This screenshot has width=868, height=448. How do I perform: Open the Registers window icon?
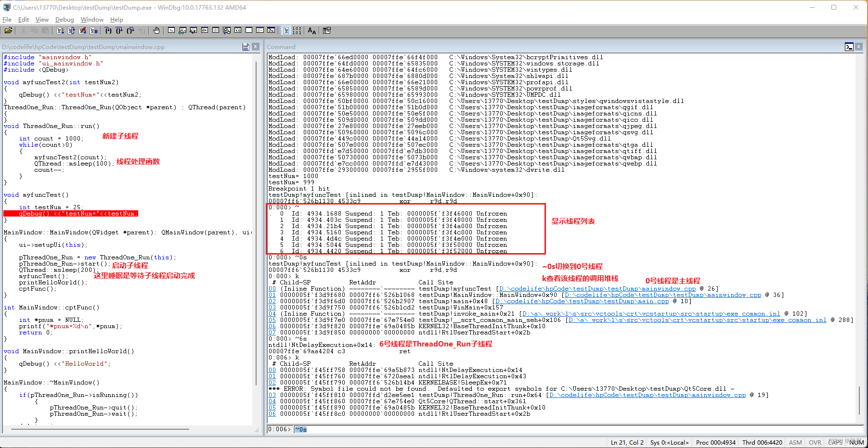click(205, 30)
